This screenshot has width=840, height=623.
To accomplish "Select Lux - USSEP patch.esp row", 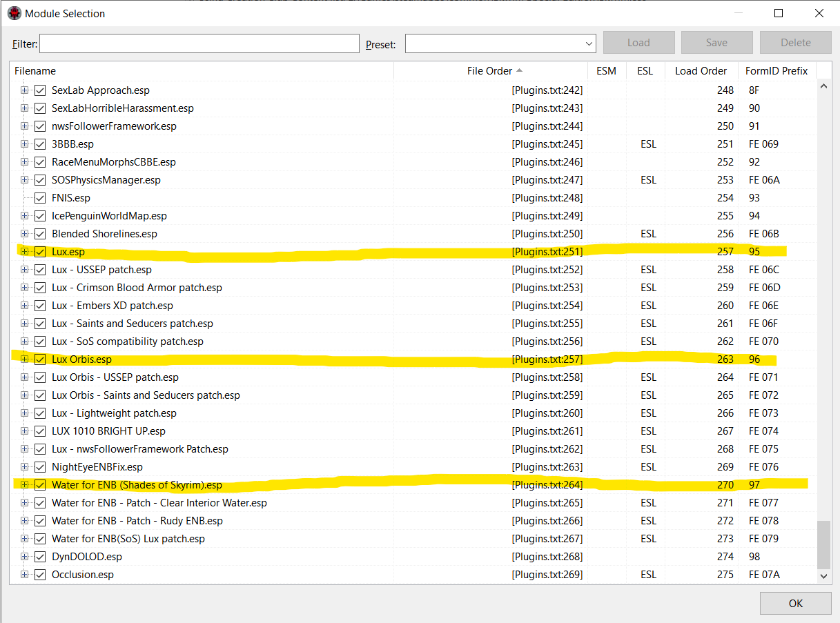I will (x=413, y=270).
